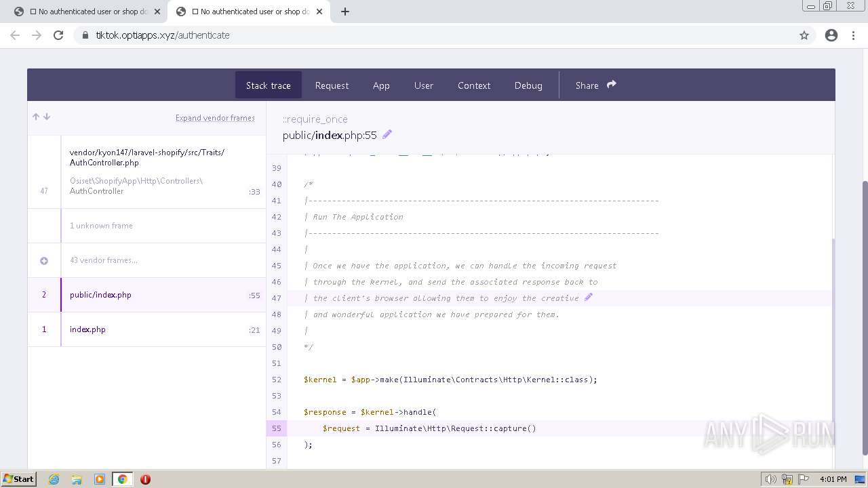
Task: Select the AuthController.php frame 47
Action: coord(146,171)
